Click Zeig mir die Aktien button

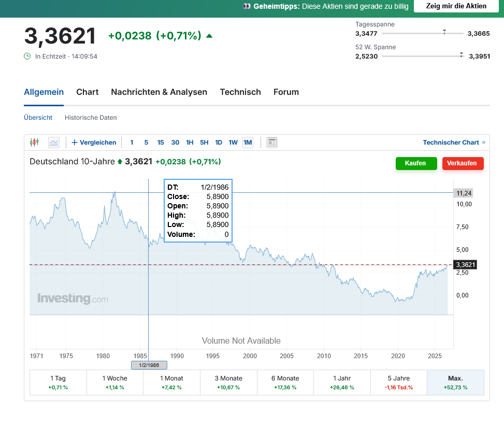pyautogui.click(x=456, y=6)
